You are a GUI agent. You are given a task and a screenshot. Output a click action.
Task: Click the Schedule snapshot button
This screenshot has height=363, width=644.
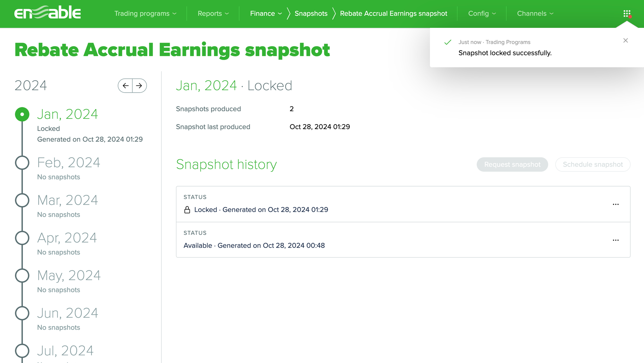(593, 164)
